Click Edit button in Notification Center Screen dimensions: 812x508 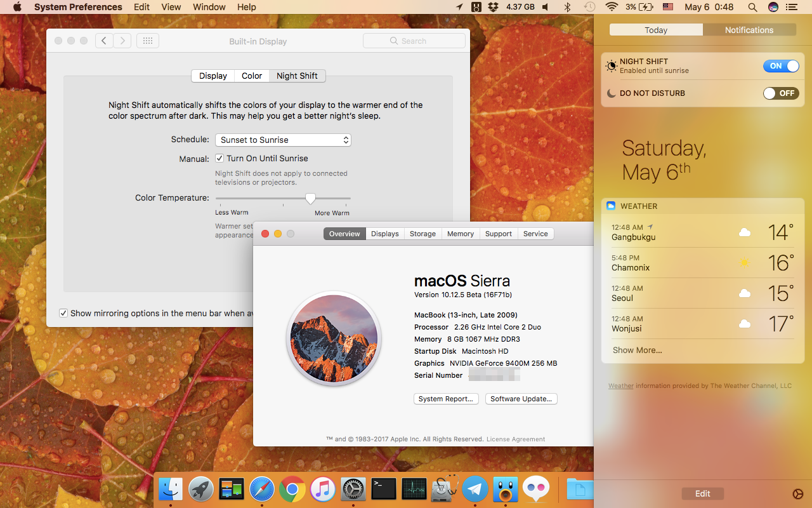coord(702,493)
